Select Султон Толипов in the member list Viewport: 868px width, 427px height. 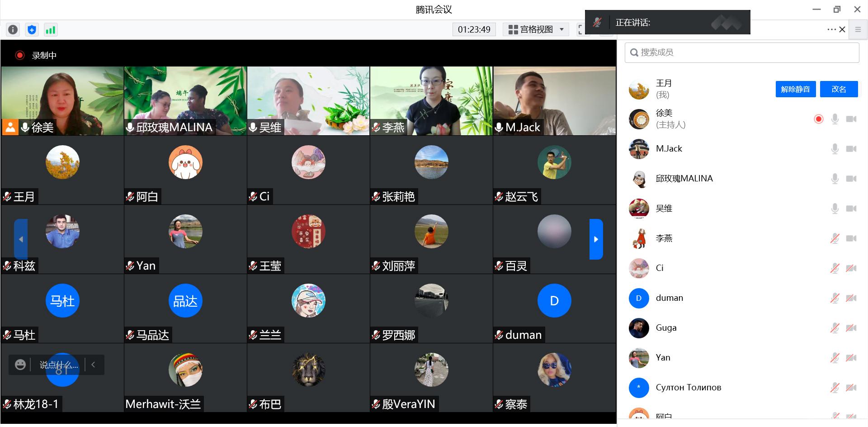tap(688, 388)
